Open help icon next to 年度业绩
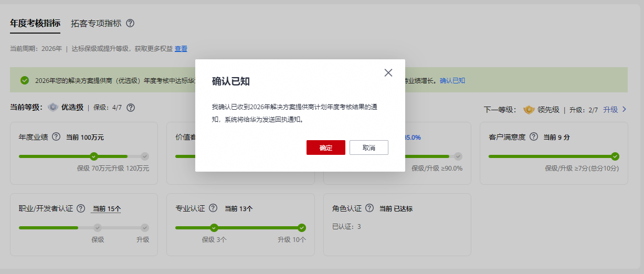The width and height of the screenshot is (644, 274). pos(56,137)
